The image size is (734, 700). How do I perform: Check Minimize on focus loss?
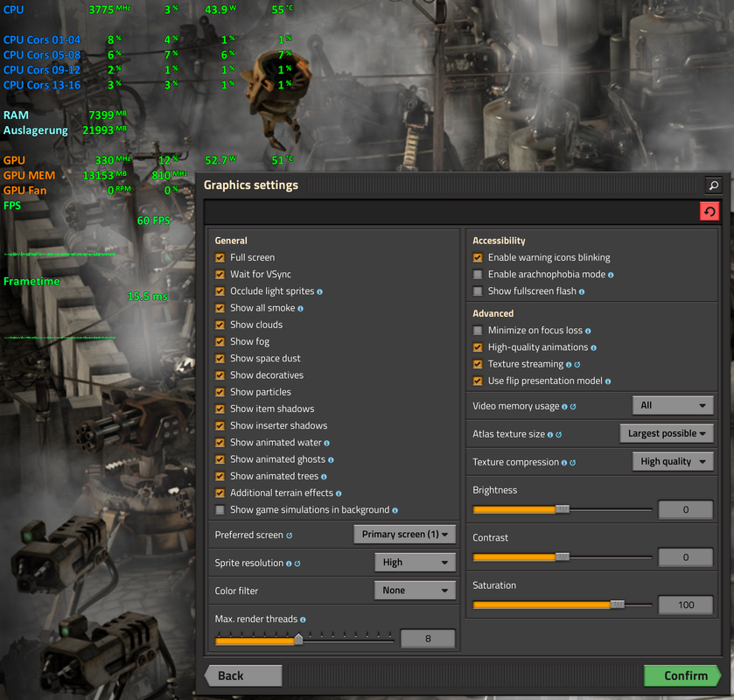pos(478,331)
